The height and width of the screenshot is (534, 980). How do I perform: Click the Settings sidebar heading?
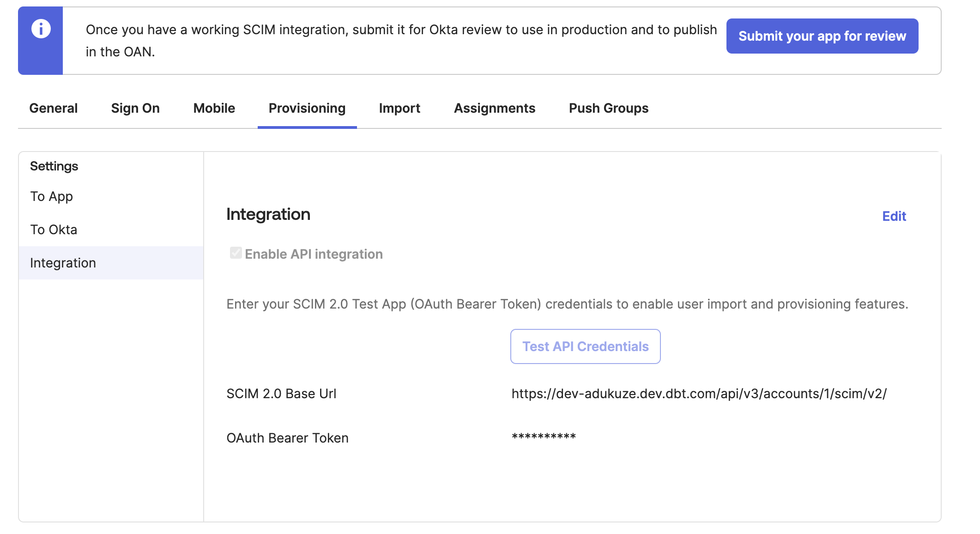[54, 166]
